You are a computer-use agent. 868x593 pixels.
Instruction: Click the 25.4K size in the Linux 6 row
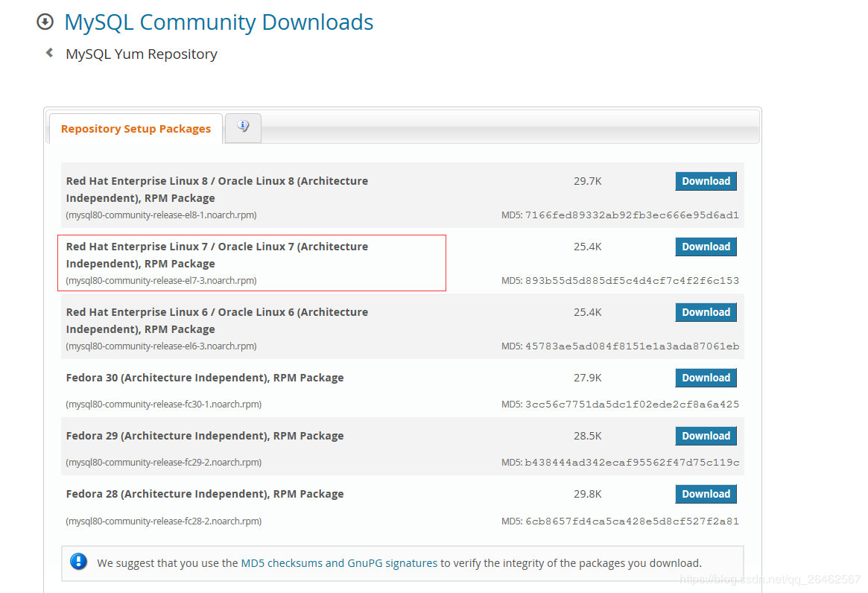click(587, 312)
